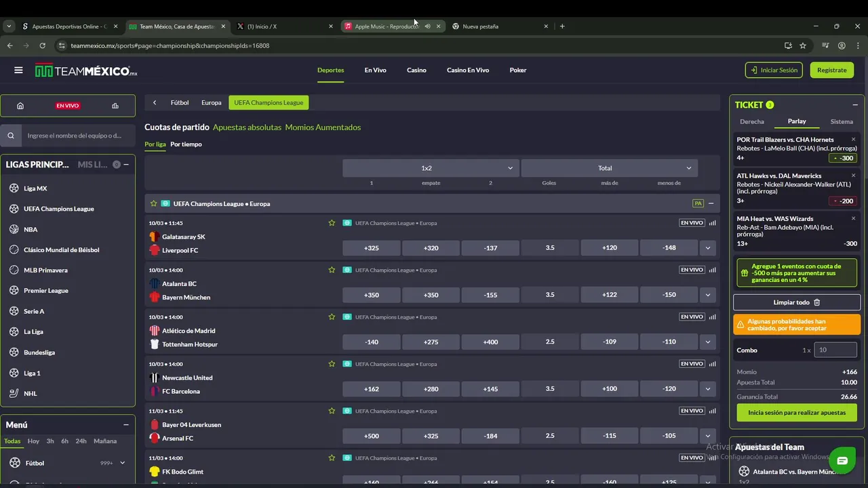Select Liverpool win odds -137
This screenshot has height=488, width=868.
point(490,248)
